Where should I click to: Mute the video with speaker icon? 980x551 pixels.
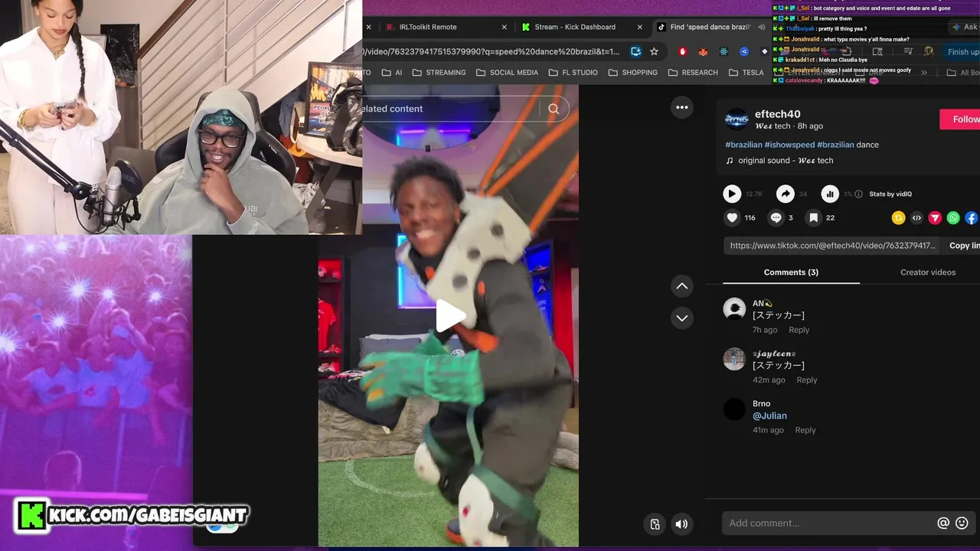[681, 524]
